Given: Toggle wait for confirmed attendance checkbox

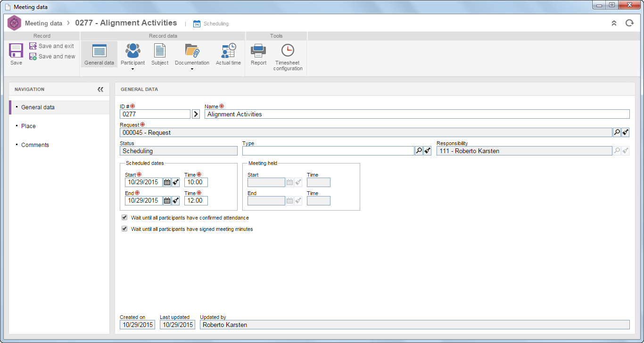Looking at the screenshot, I should point(124,218).
